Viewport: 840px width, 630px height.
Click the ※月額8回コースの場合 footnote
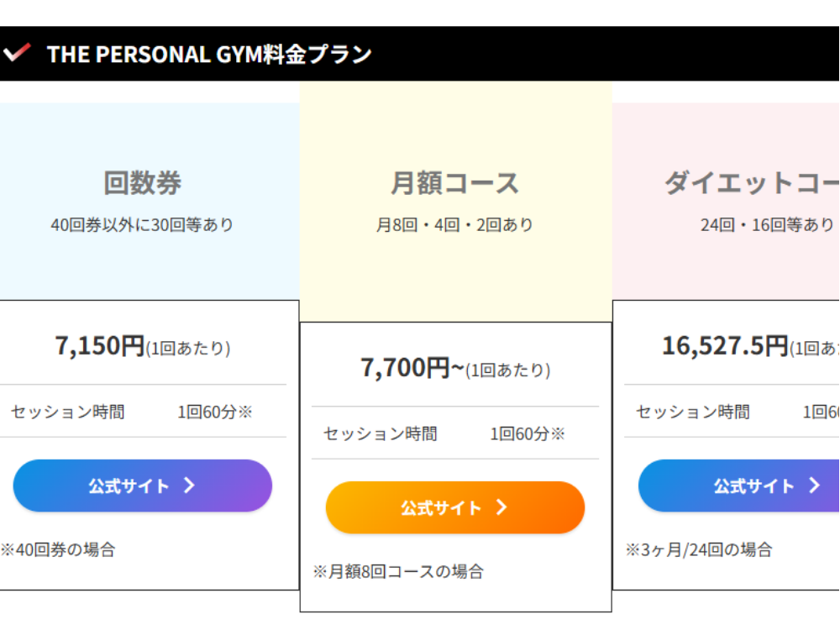pyautogui.click(x=398, y=572)
